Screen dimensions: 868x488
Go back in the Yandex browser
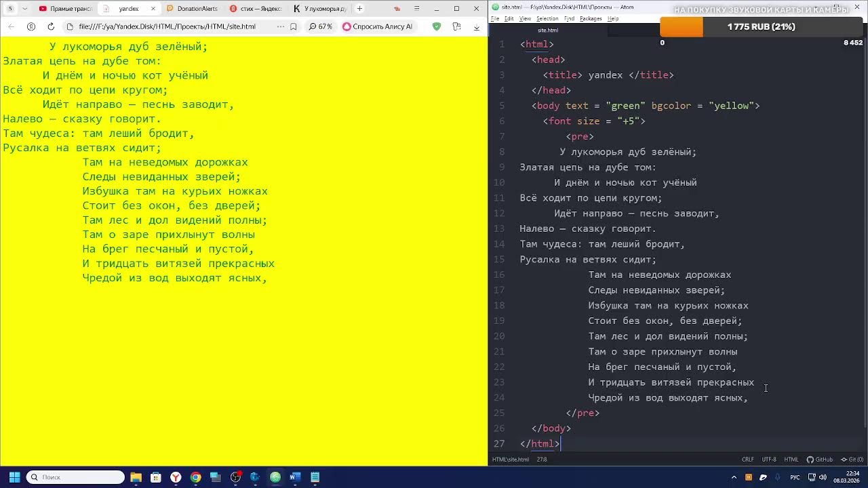(x=11, y=26)
